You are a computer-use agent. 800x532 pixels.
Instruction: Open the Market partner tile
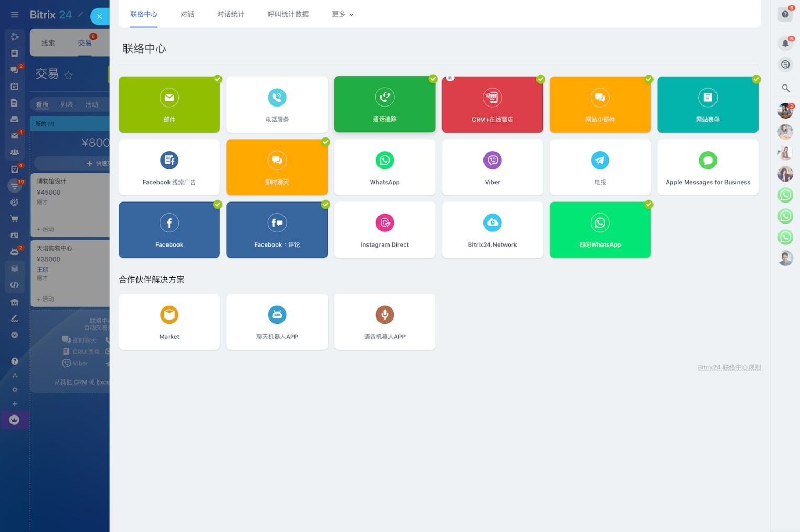pyautogui.click(x=169, y=322)
